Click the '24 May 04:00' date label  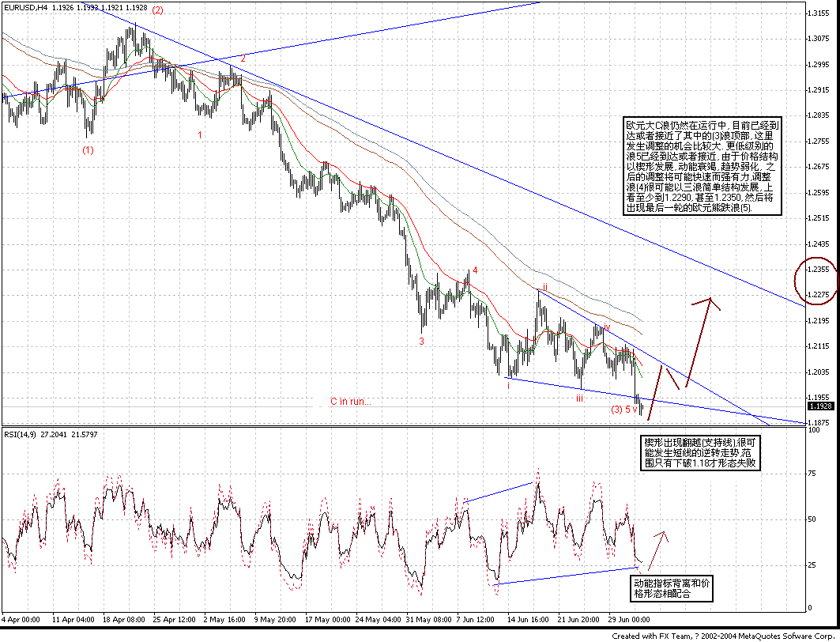point(377,620)
